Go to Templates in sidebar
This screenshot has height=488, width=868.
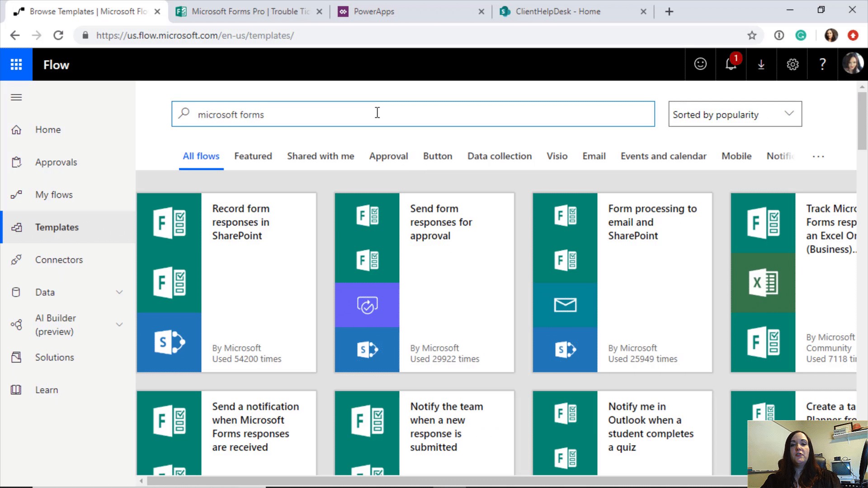68,227
